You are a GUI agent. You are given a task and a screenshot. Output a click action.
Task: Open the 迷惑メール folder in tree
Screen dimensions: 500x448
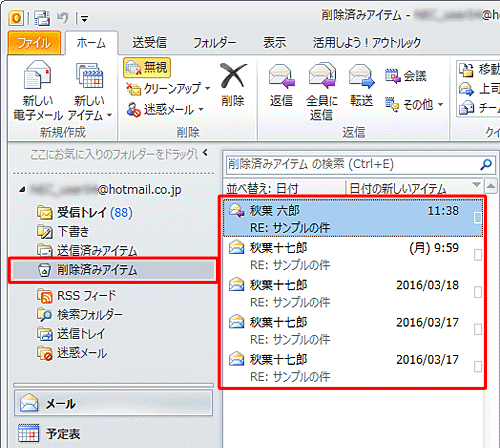pos(72,353)
